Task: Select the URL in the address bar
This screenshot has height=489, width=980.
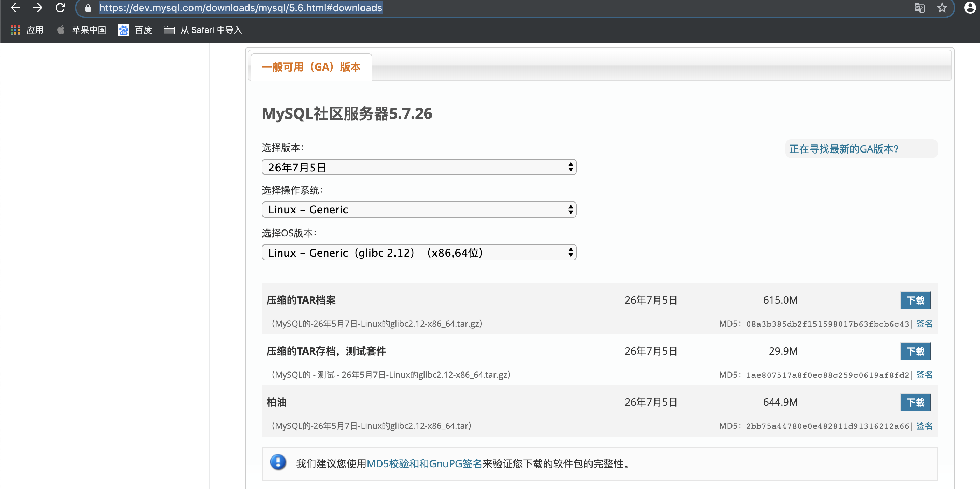Action: [241, 8]
